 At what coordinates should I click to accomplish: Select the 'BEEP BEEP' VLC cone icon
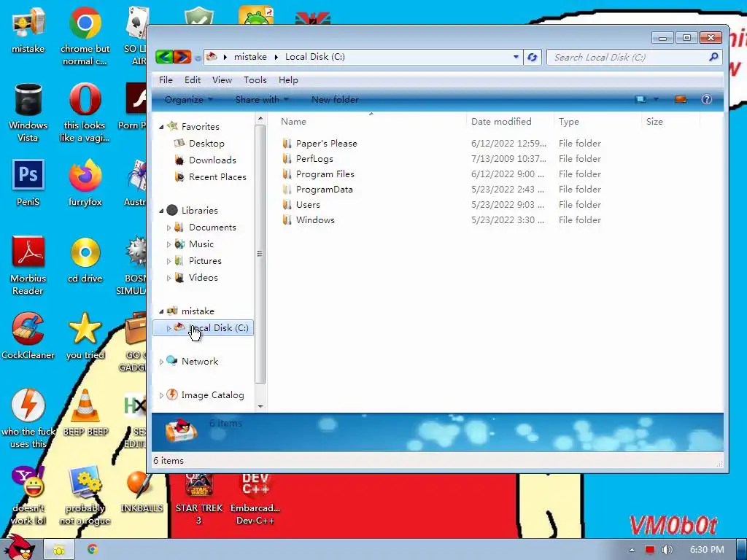(x=85, y=413)
